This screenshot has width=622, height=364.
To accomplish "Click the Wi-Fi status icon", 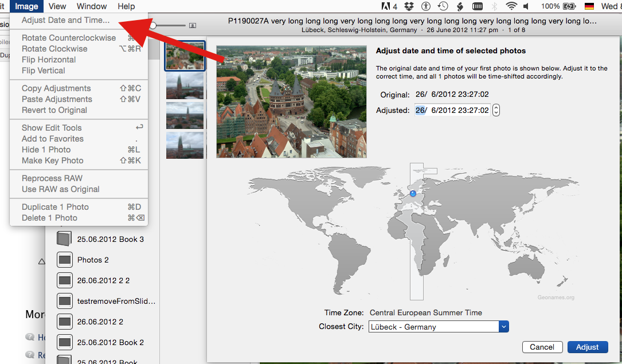I will [511, 6].
